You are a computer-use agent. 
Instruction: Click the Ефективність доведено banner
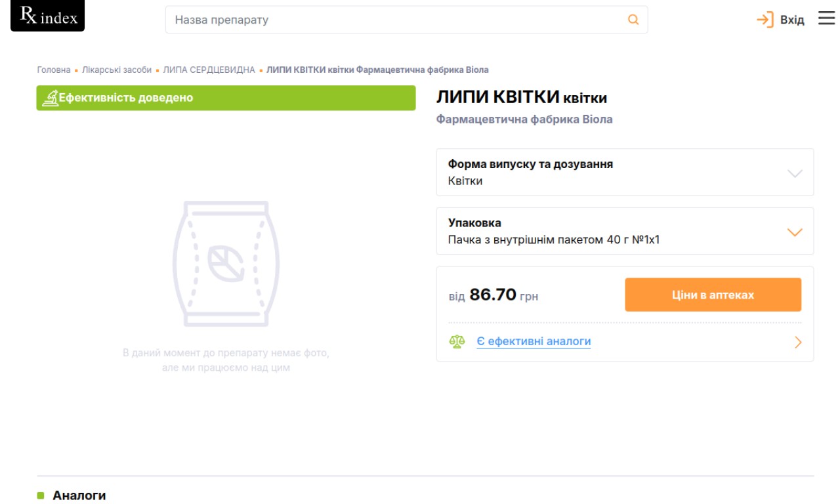click(226, 98)
